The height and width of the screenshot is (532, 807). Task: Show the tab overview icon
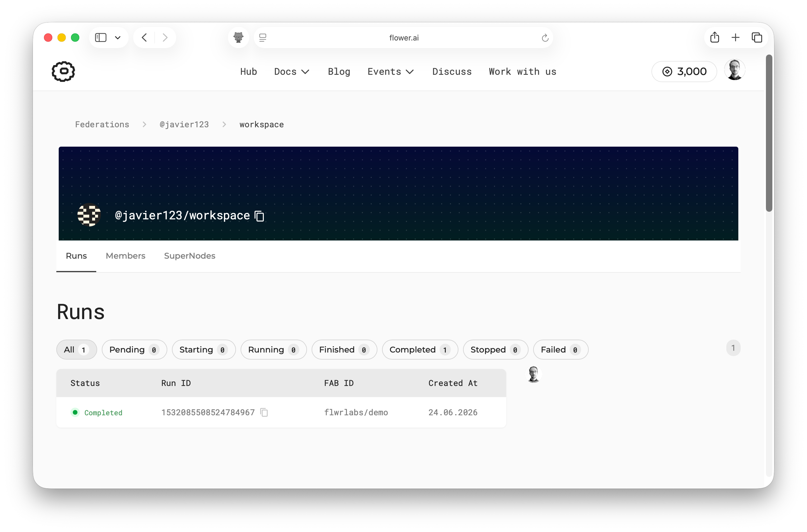[x=757, y=37]
